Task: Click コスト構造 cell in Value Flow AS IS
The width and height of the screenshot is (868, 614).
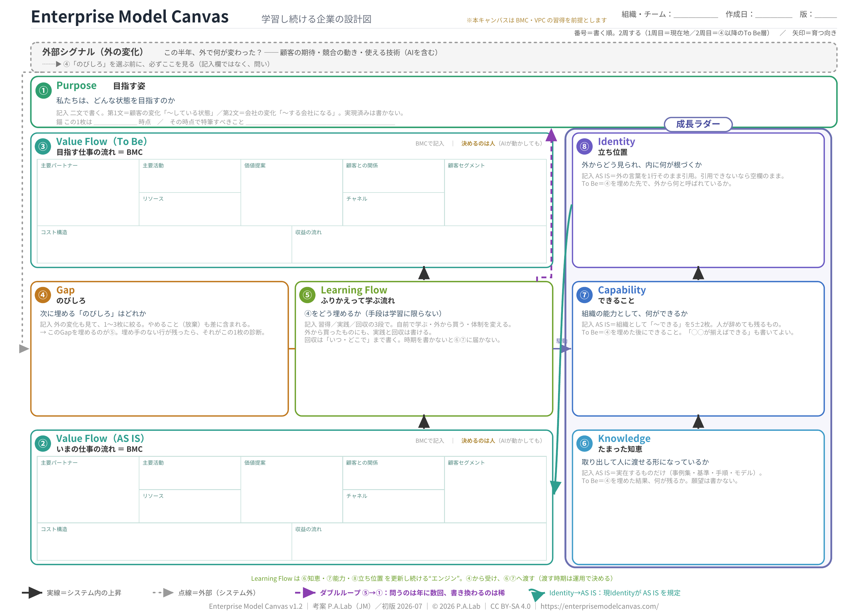Action: pyautogui.click(x=164, y=541)
